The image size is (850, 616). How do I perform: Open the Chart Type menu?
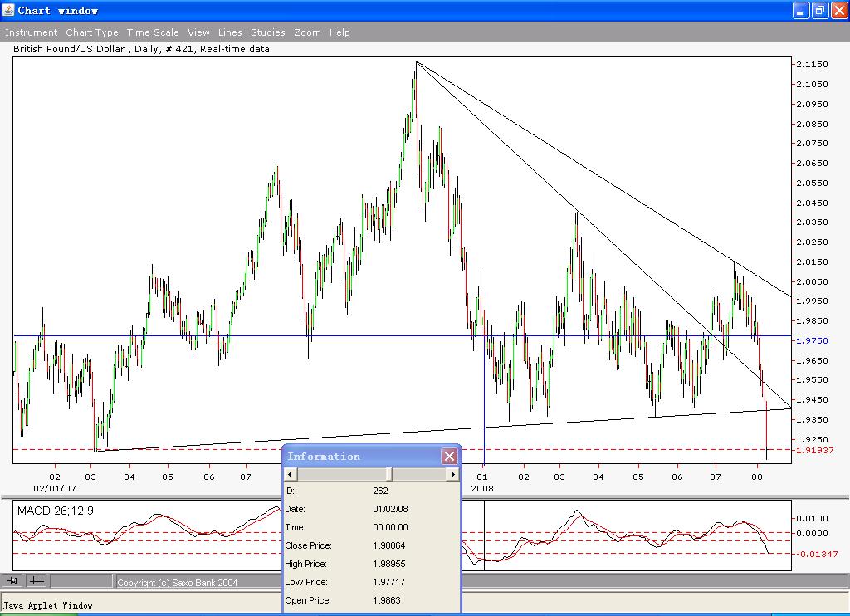92,32
